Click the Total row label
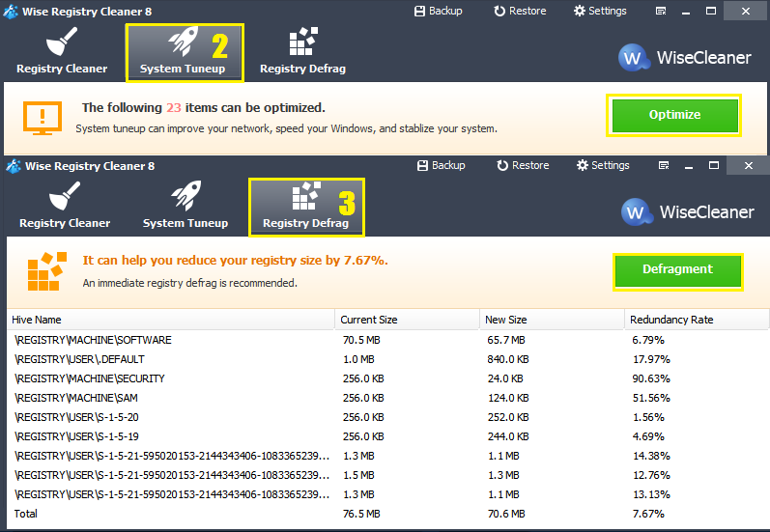This screenshot has height=532, width=770. click(x=25, y=514)
